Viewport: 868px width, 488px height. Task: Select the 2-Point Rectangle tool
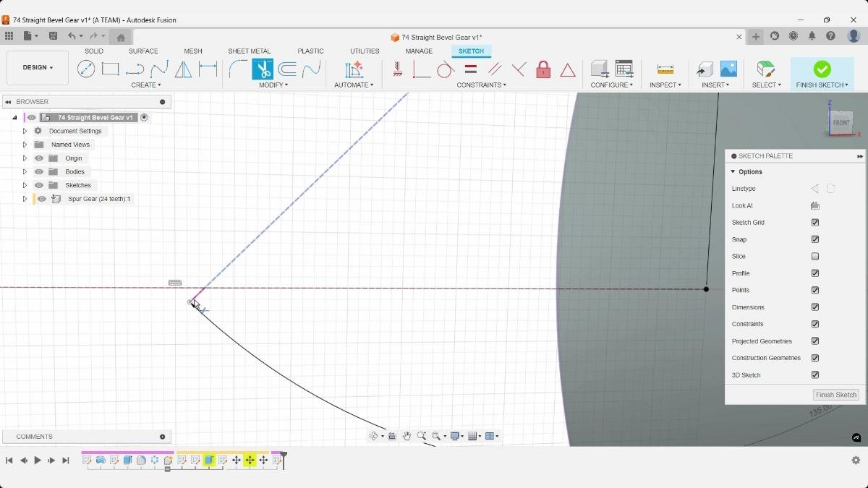pyautogui.click(x=110, y=69)
